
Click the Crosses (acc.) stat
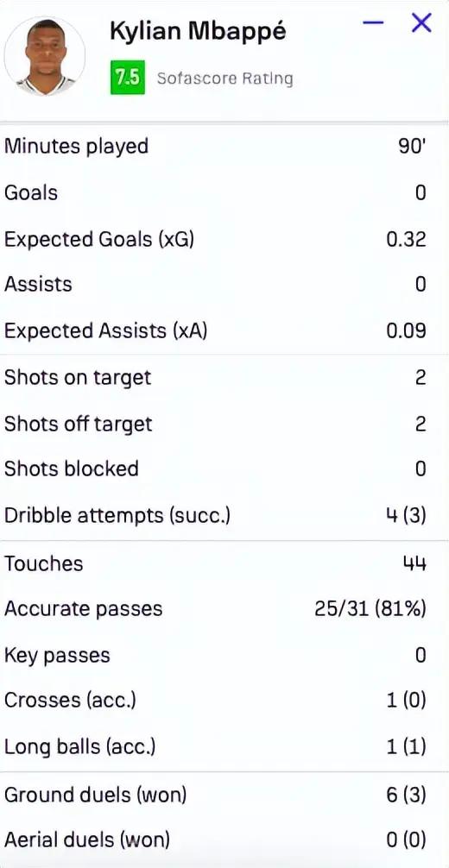coord(224,701)
